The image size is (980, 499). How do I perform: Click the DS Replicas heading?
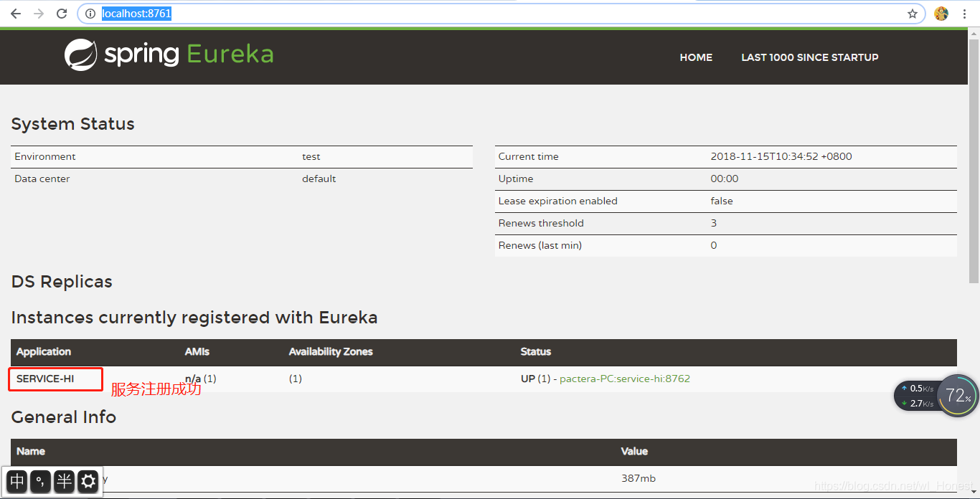62,282
